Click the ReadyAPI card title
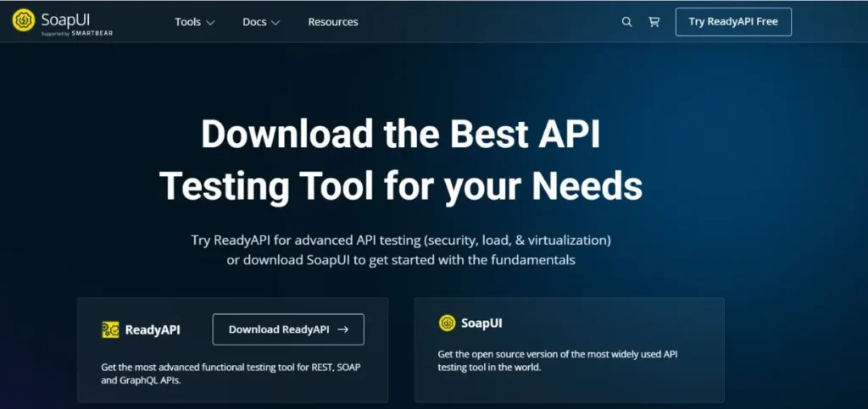 [x=153, y=330]
